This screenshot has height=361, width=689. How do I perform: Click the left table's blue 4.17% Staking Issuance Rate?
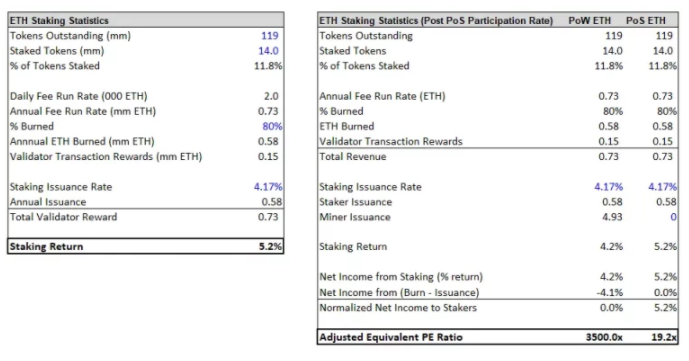tap(268, 187)
